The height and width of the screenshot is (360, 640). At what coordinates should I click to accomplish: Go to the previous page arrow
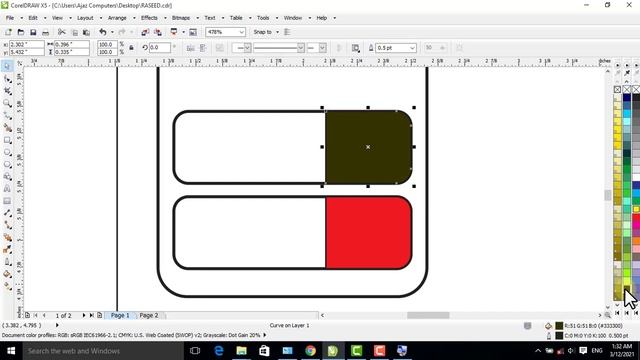[x=44, y=316]
